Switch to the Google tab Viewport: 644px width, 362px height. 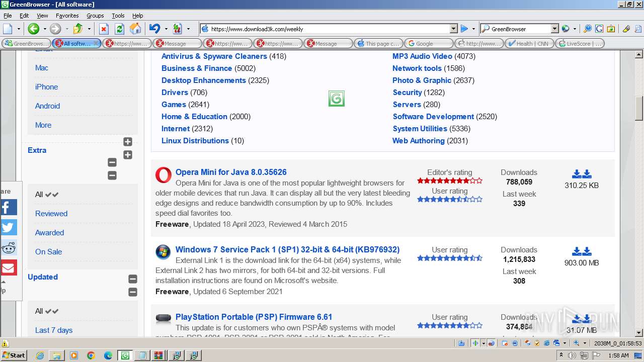coord(428,43)
